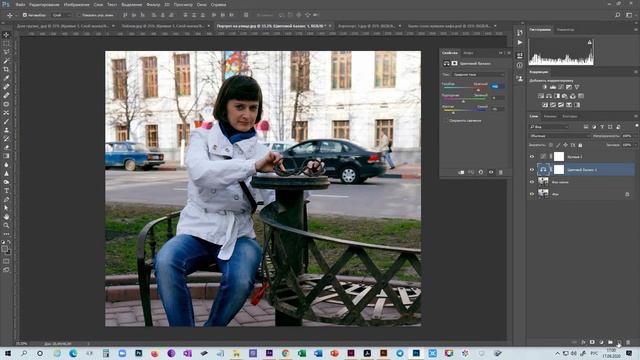Open the Actions panel play icon
This screenshot has width=640, height=360.
tap(520, 42)
